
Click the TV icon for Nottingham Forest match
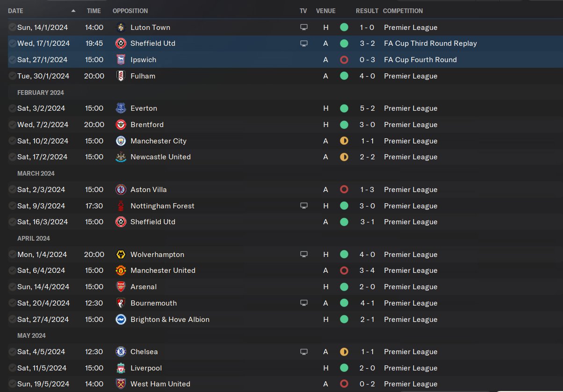[x=304, y=206]
